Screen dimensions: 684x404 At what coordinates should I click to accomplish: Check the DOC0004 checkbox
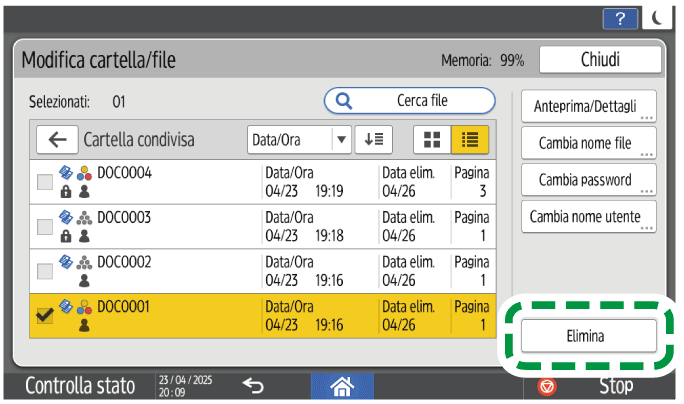(x=45, y=182)
